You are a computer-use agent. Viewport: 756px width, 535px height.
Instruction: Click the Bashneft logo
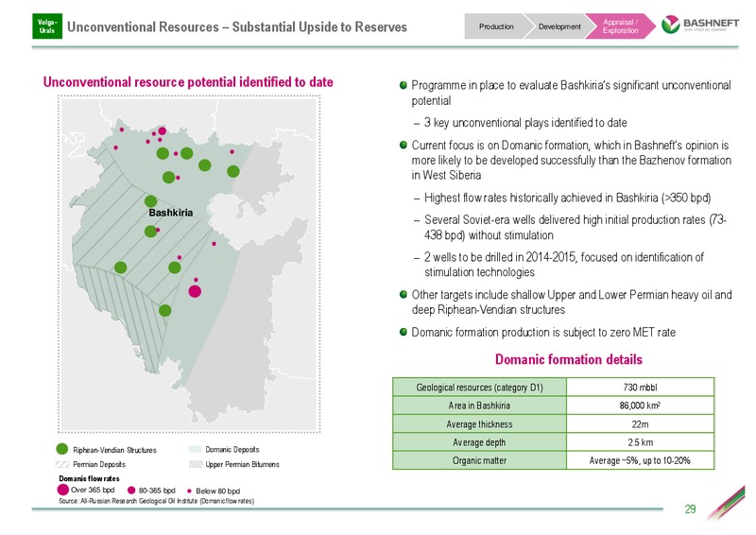(700, 25)
